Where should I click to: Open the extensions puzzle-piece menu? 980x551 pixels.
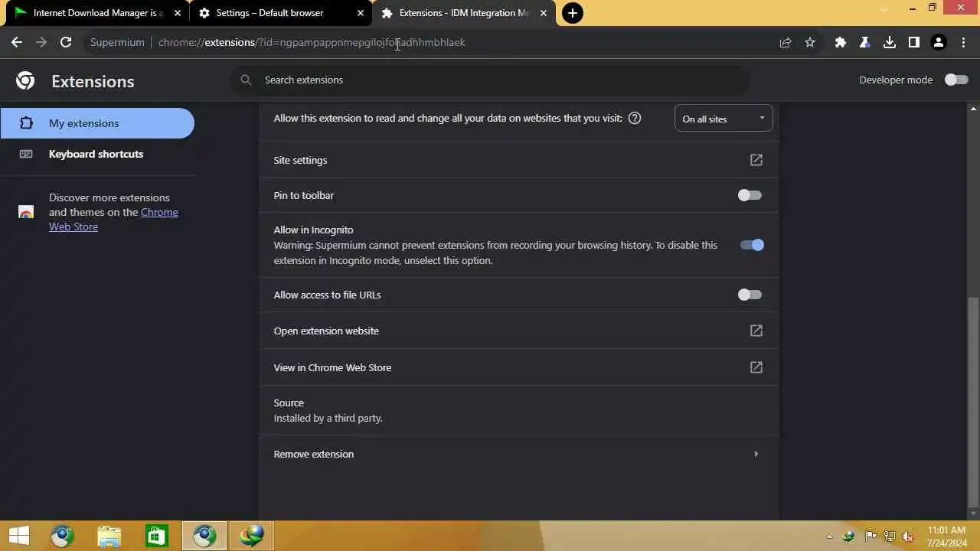tap(841, 43)
